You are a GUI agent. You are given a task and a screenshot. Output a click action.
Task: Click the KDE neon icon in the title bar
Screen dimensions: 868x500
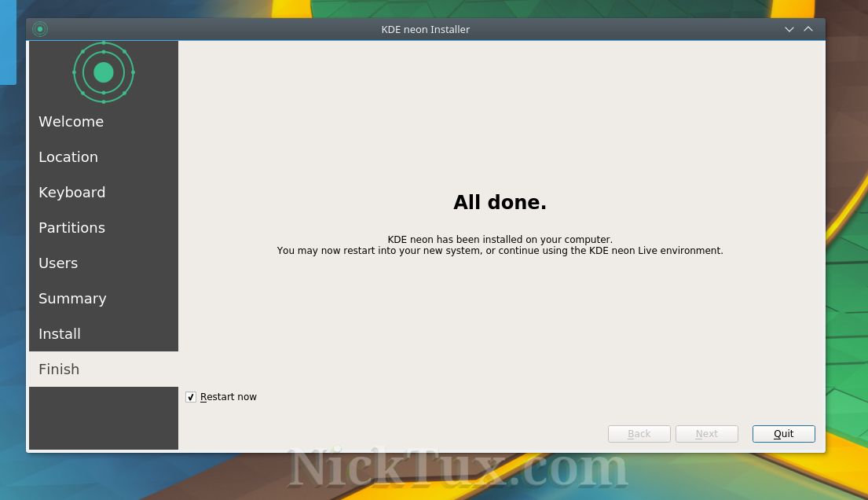point(40,29)
